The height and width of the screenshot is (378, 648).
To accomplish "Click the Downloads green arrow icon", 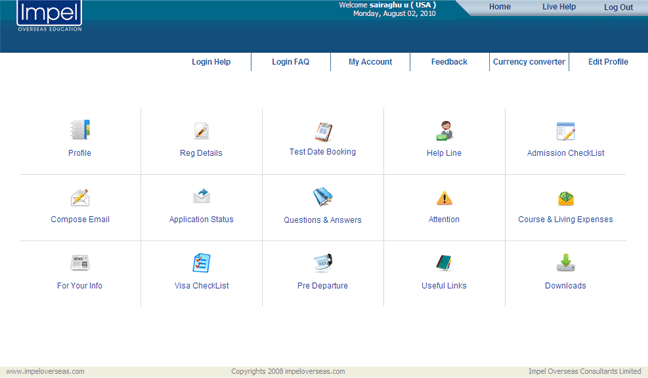I will 566,263.
